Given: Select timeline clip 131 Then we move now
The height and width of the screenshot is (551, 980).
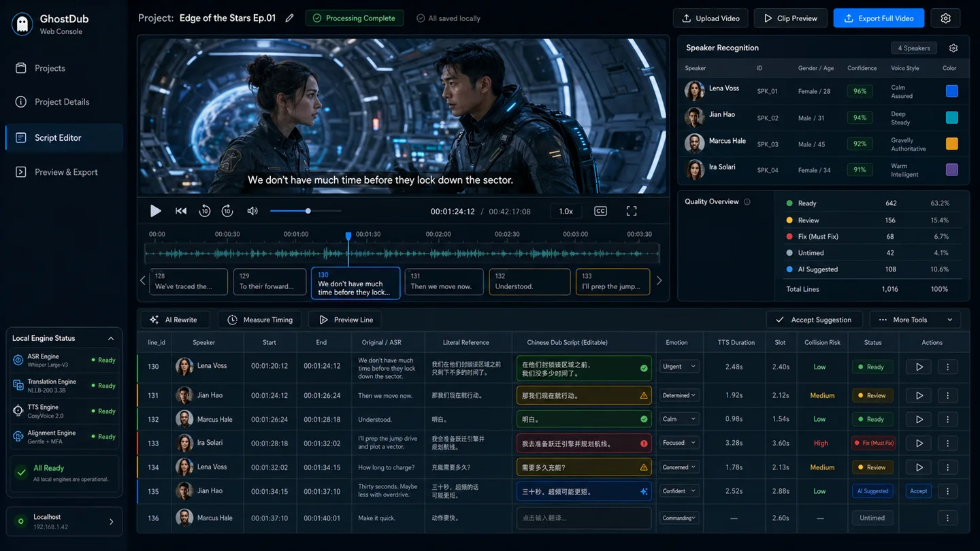Looking at the screenshot, I should pos(444,282).
